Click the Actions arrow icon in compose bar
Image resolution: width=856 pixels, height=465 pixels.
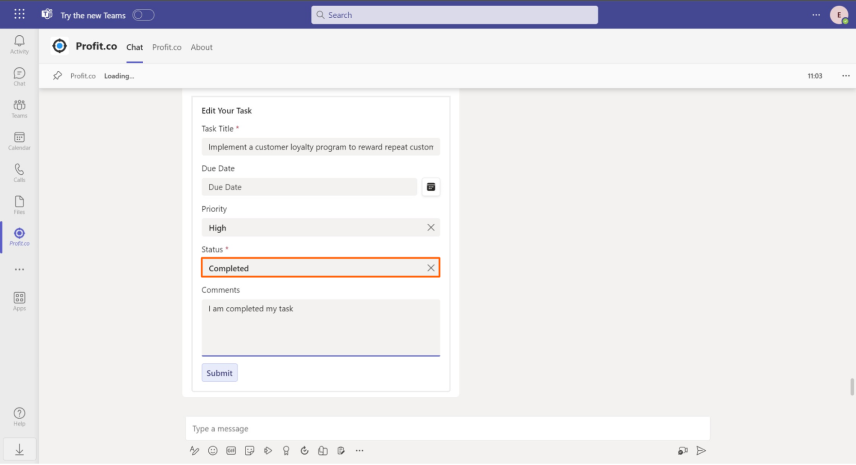[x=268, y=451]
